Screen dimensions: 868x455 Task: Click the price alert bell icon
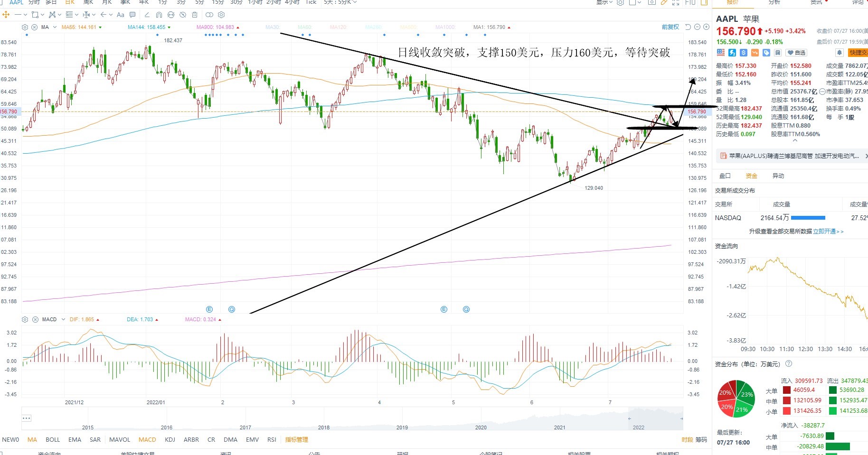point(840,53)
